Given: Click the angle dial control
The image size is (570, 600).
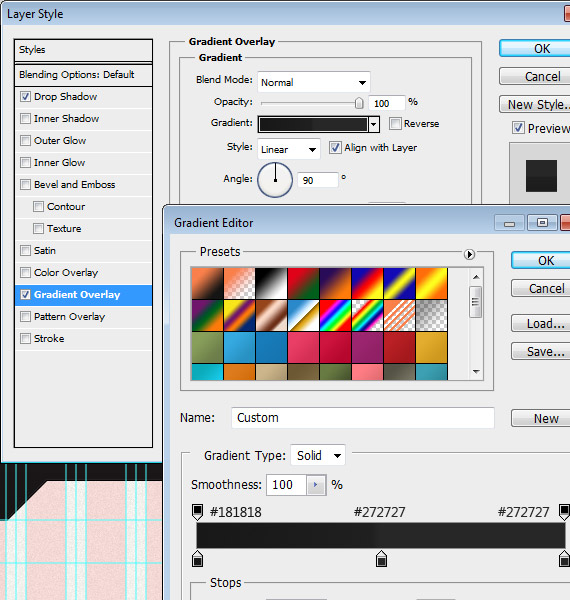Looking at the screenshot, I should click(275, 180).
